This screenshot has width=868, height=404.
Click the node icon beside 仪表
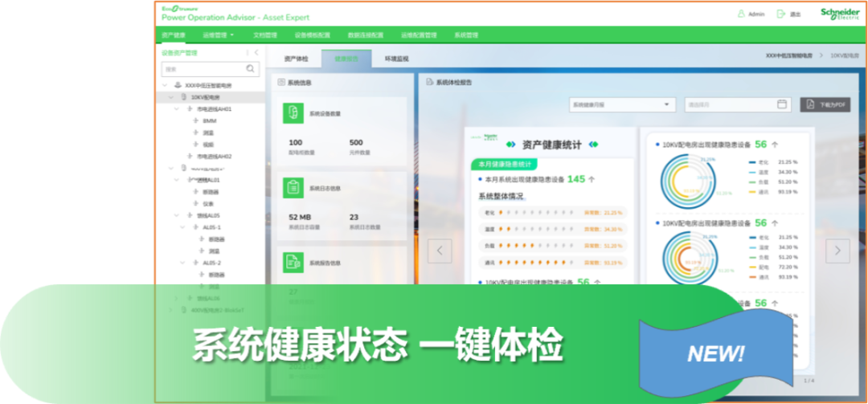(195, 204)
